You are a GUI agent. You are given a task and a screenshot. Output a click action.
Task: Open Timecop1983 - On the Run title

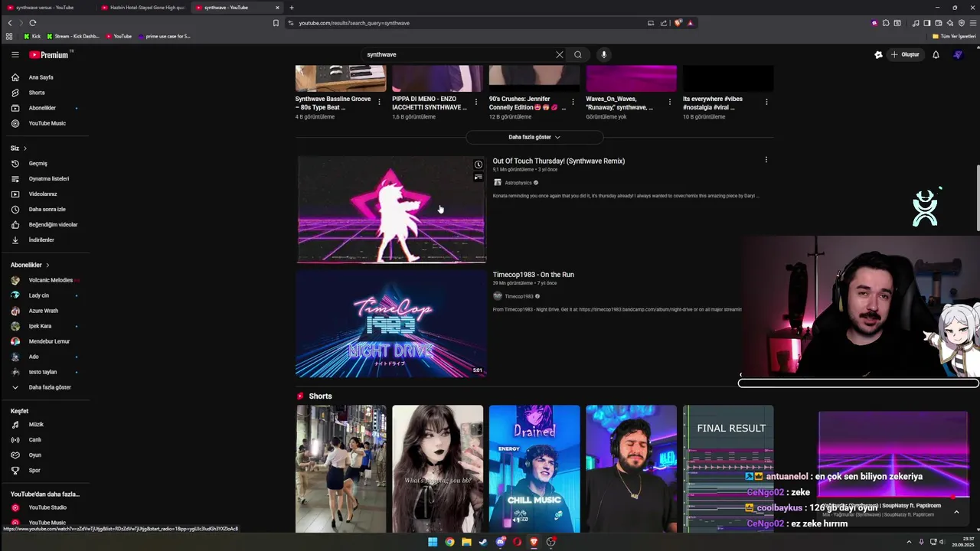pyautogui.click(x=534, y=275)
